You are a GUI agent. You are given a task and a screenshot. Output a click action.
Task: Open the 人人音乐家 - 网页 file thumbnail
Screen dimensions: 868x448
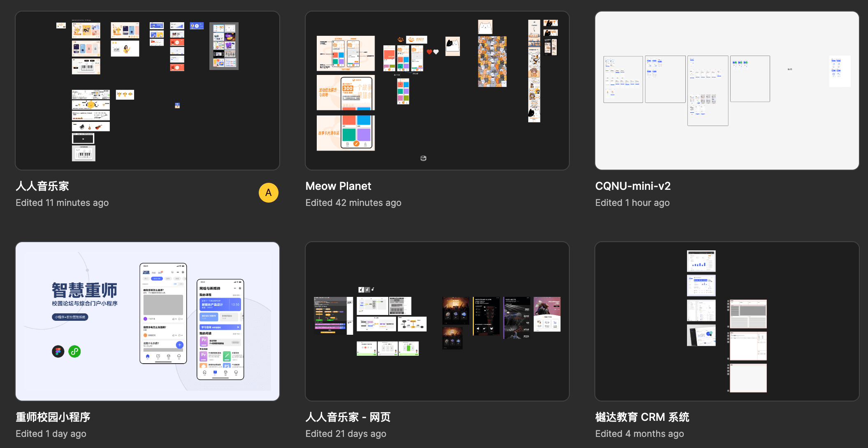[x=437, y=321]
